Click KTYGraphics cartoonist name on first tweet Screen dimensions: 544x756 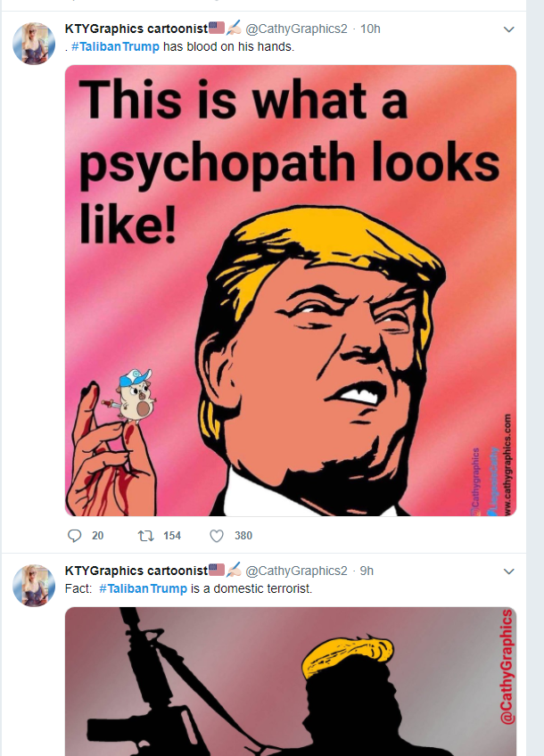pyautogui.click(x=136, y=29)
